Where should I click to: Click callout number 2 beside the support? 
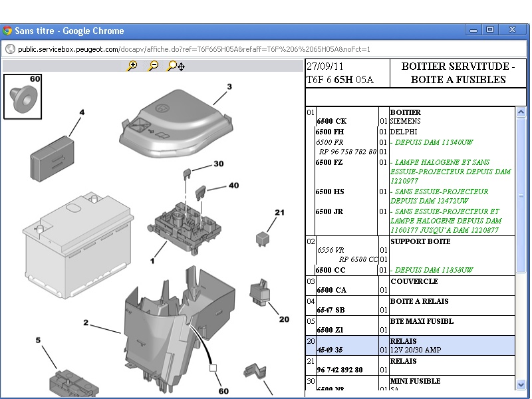click(86, 323)
